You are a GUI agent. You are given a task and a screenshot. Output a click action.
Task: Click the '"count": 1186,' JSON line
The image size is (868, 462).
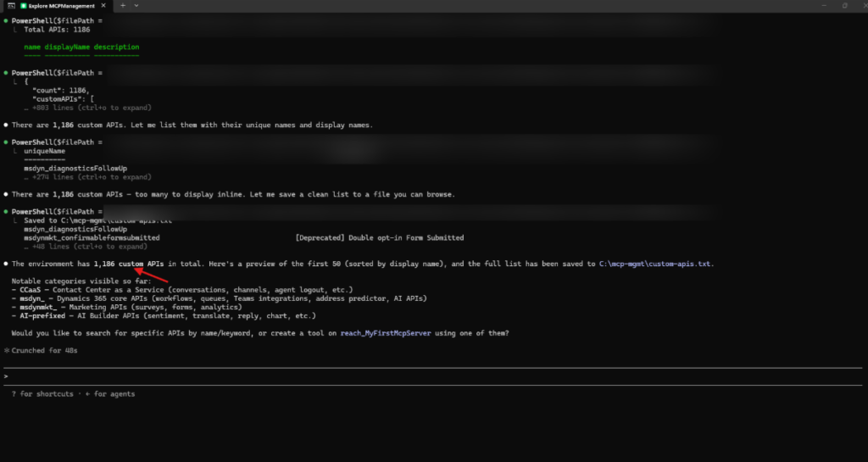tap(61, 90)
